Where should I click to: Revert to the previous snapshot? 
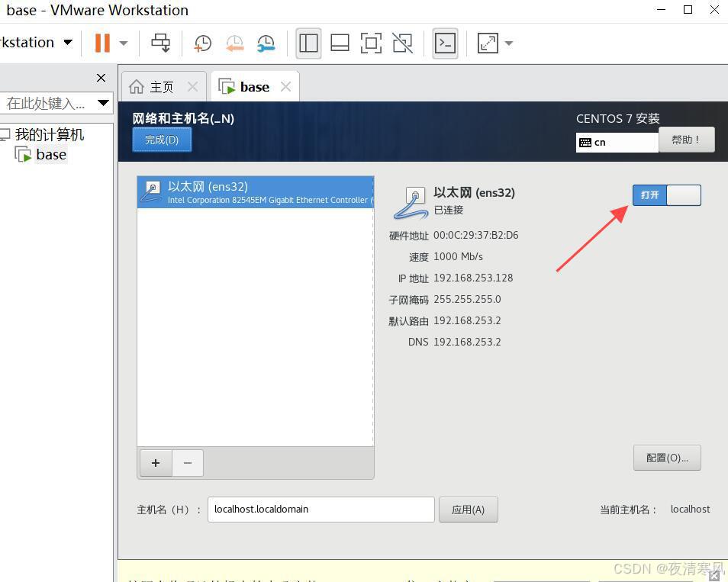pos(235,43)
